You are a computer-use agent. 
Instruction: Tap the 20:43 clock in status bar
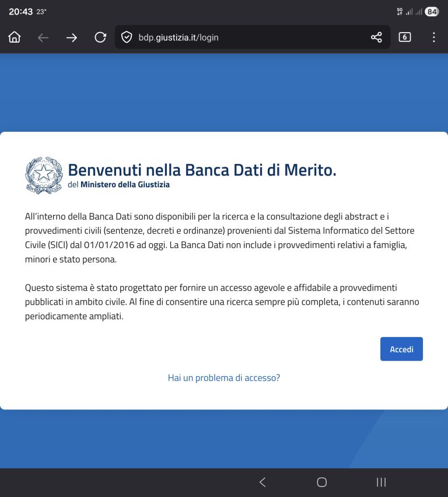(x=20, y=12)
